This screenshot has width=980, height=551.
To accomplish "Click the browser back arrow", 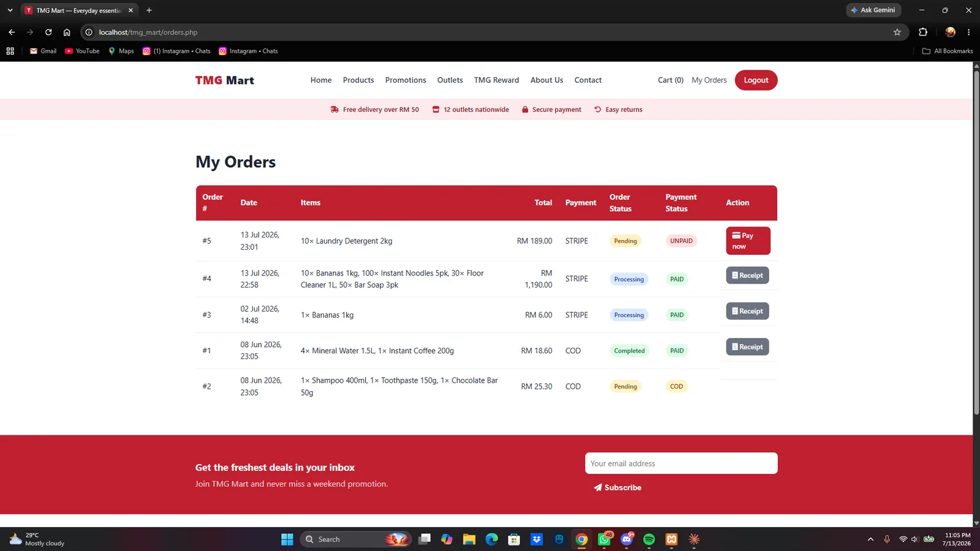I will 12,32.
